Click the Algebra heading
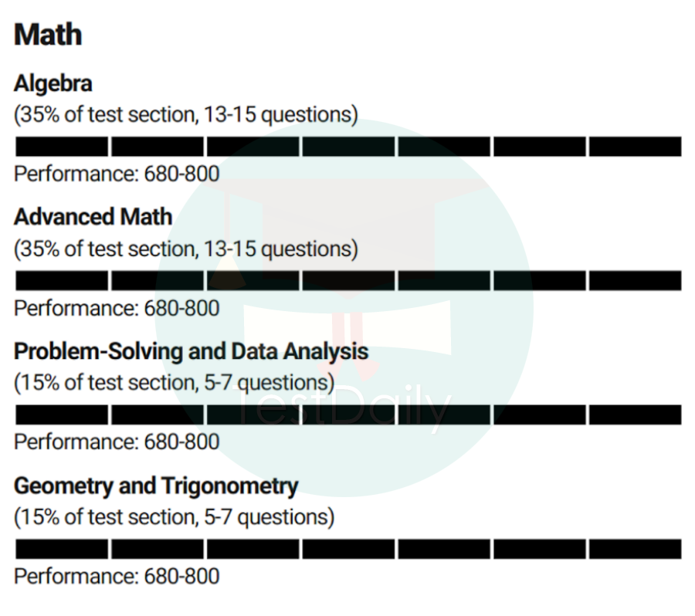This screenshot has height=616, width=695. 53,83
